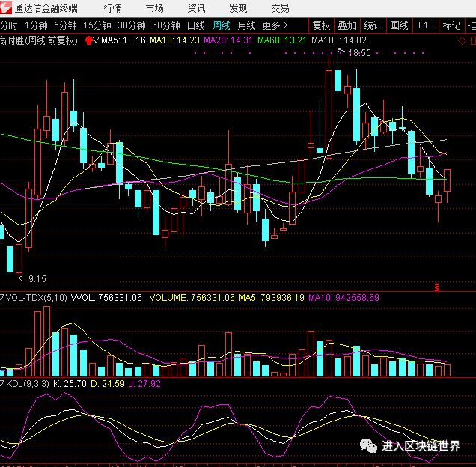476x467 pixels.
Task: Click the KDJ(9,3,3) indicator name
Action: click(28, 384)
